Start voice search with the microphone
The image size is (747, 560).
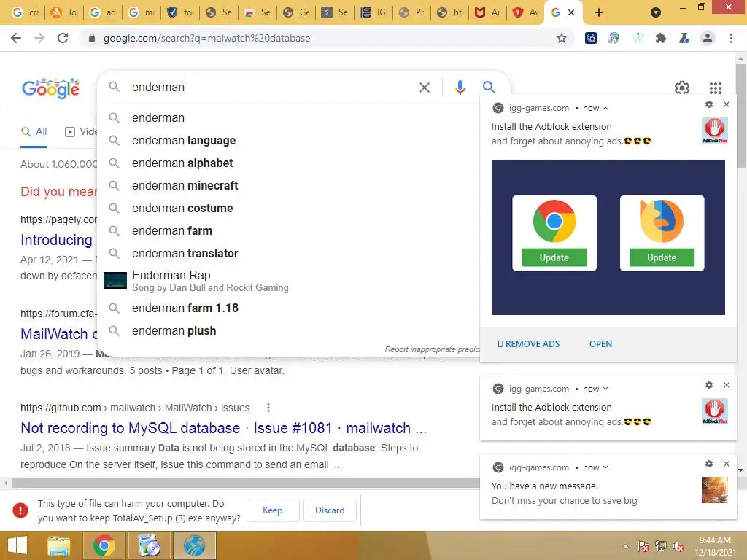click(460, 87)
